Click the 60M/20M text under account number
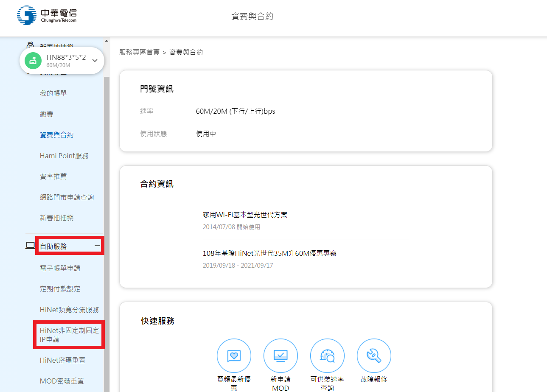The width and height of the screenshot is (547, 392). pyautogui.click(x=58, y=65)
